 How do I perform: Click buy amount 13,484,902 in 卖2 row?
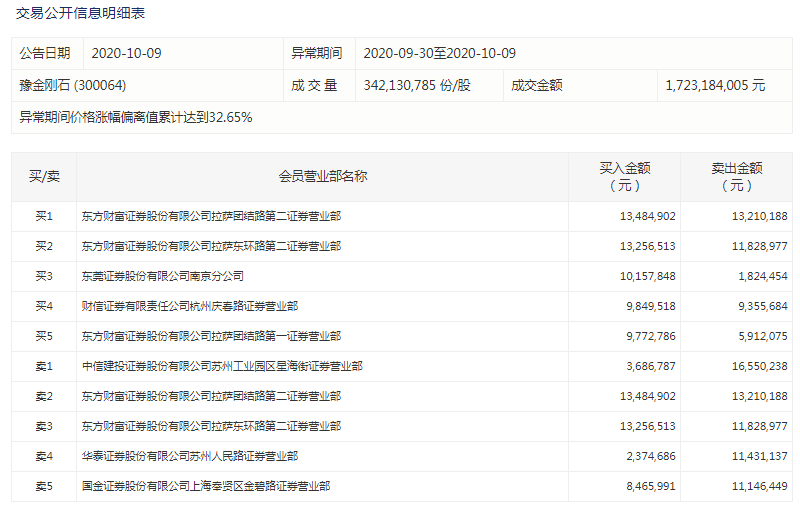(x=647, y=396)
